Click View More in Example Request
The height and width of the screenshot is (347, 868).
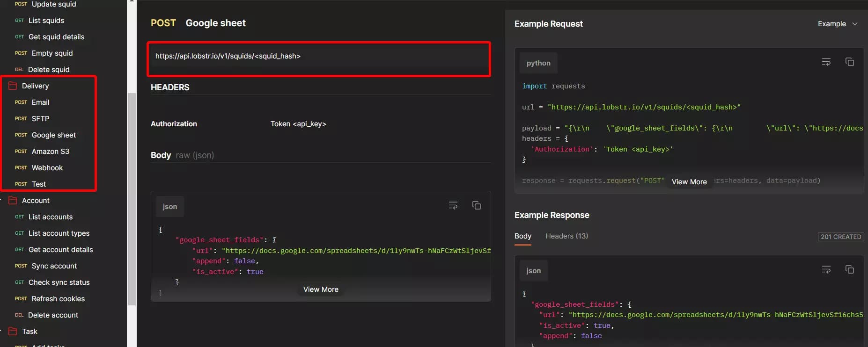689,182
